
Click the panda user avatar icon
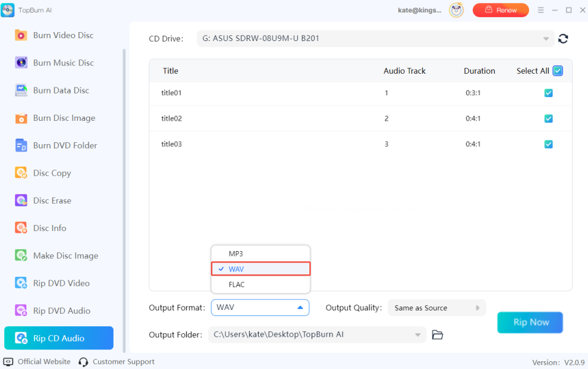pos(457,10)
